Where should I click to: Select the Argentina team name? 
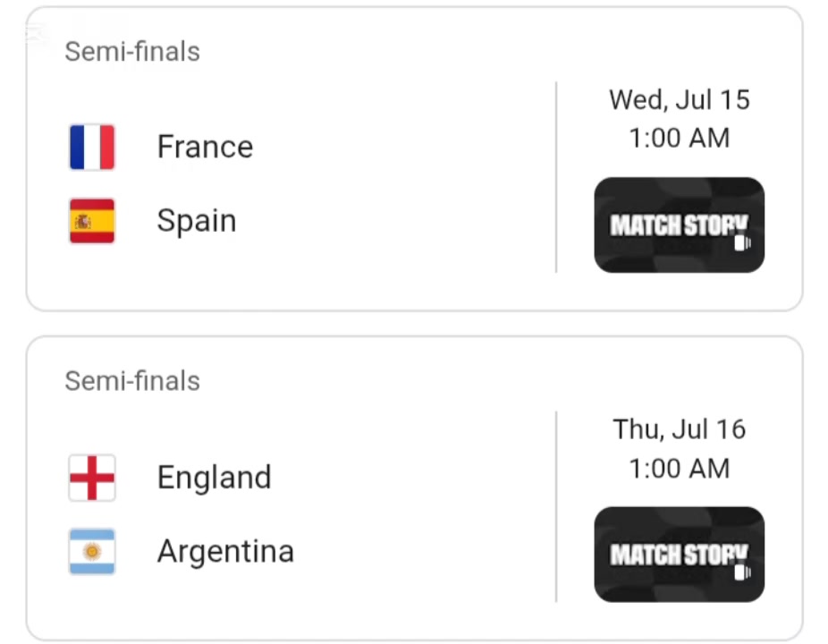(226, 551)
